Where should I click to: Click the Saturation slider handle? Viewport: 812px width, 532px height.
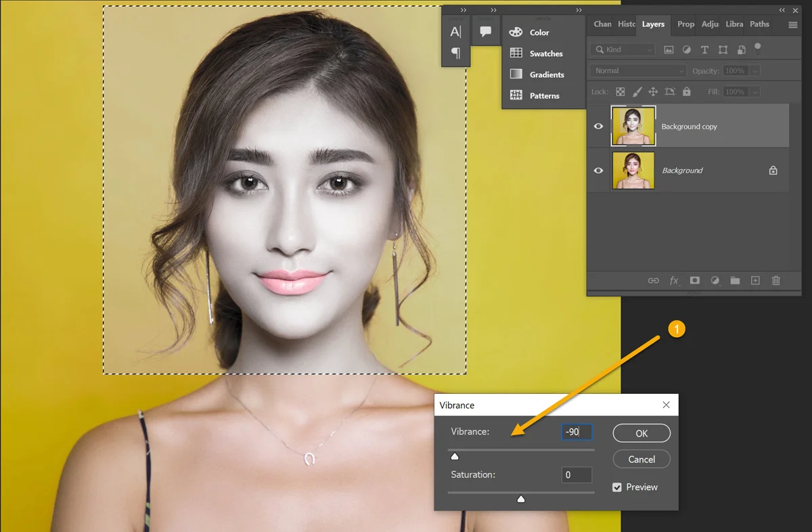(x=521, y=499)
